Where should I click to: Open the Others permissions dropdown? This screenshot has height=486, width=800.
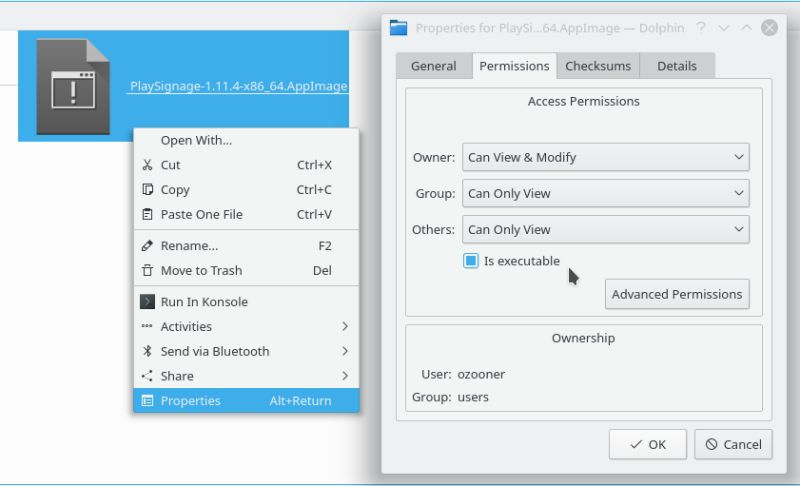tap(606, 229)
